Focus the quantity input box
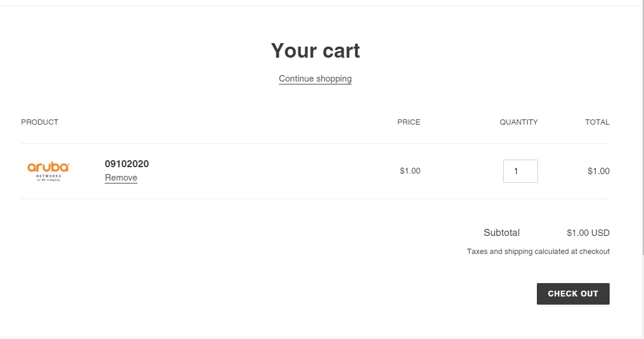The width and height of the screenshot is (644, 339). pos(520,171)
